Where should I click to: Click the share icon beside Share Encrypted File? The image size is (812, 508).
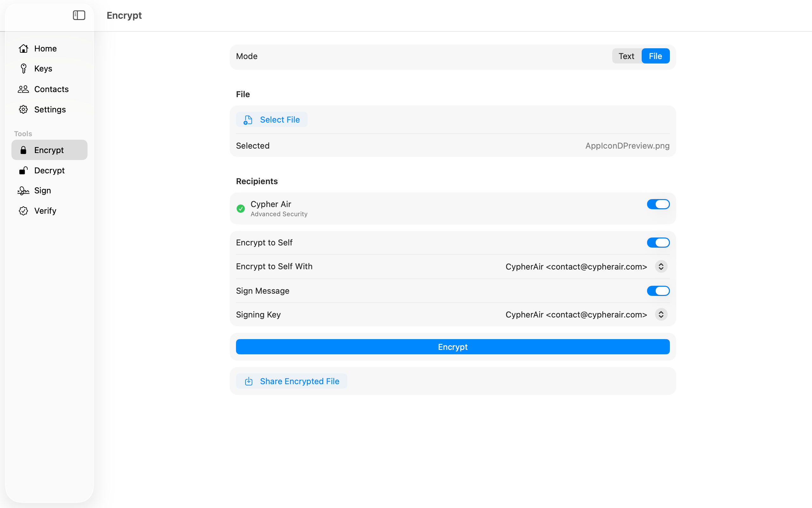point(249,381)
